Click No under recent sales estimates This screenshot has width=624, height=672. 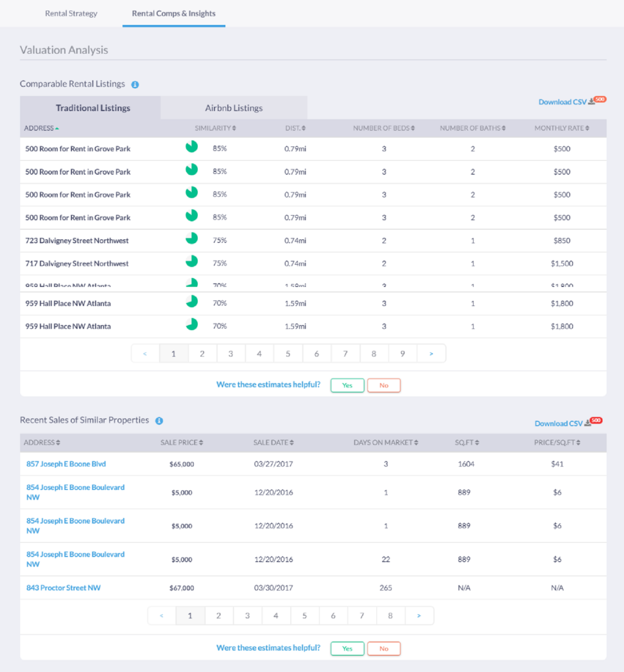coord(384,648)
